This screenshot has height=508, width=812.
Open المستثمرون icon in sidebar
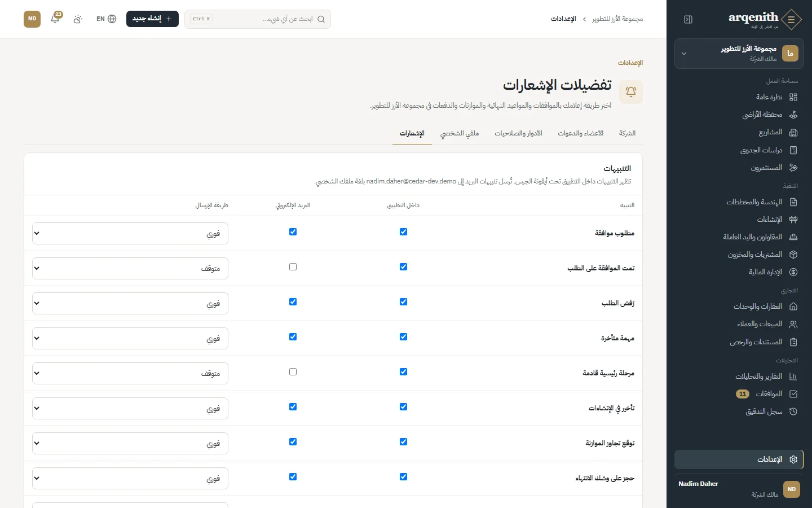[x=793, y=168]
